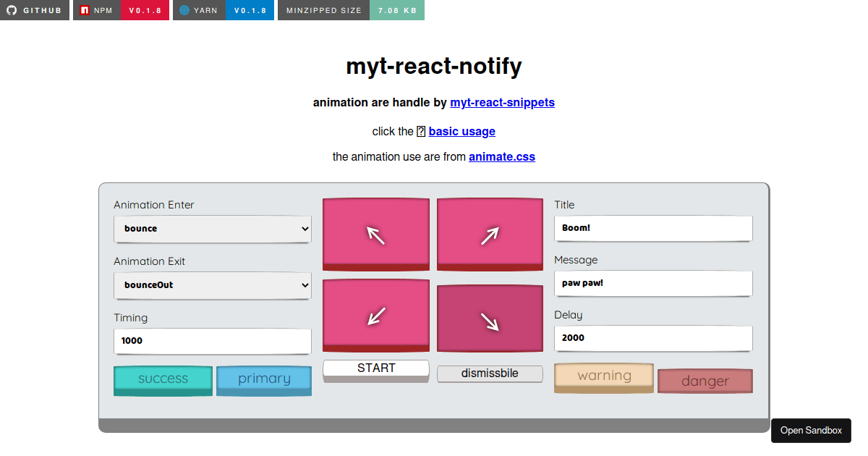
Task: Select the top-left notification position arrow
Action: [375, 234]
